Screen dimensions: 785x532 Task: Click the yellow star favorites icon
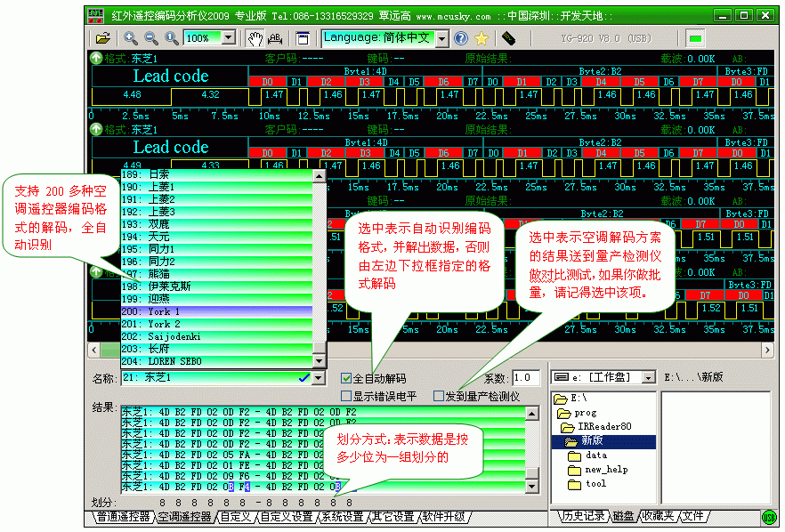(481, 38)
